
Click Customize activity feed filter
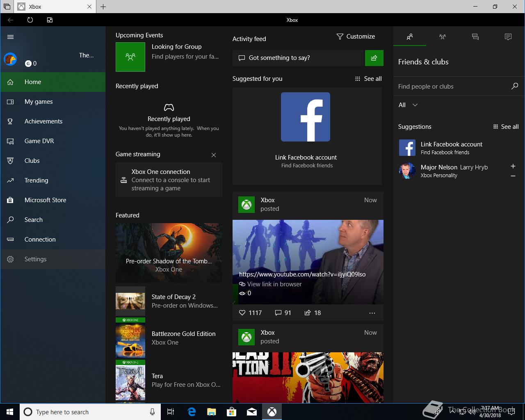(356, 37)
